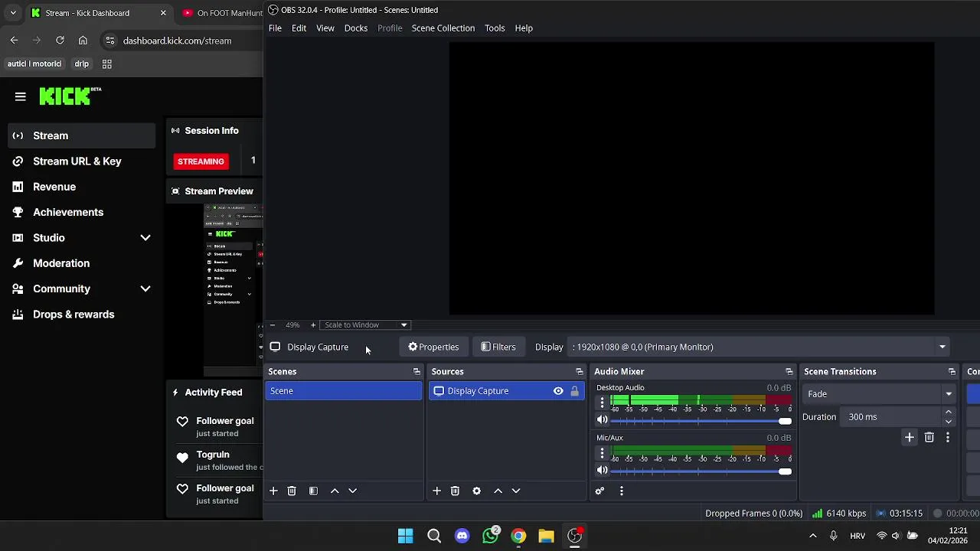Screen dimensions: 980x551
Task: Remove selected source with trash icon
Action: pos(455,491)
